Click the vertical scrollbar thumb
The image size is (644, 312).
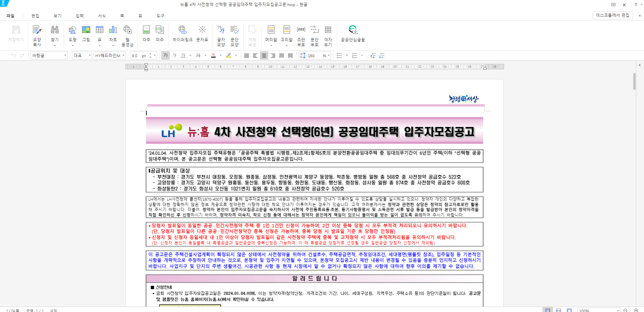click(x=634, y=81)
